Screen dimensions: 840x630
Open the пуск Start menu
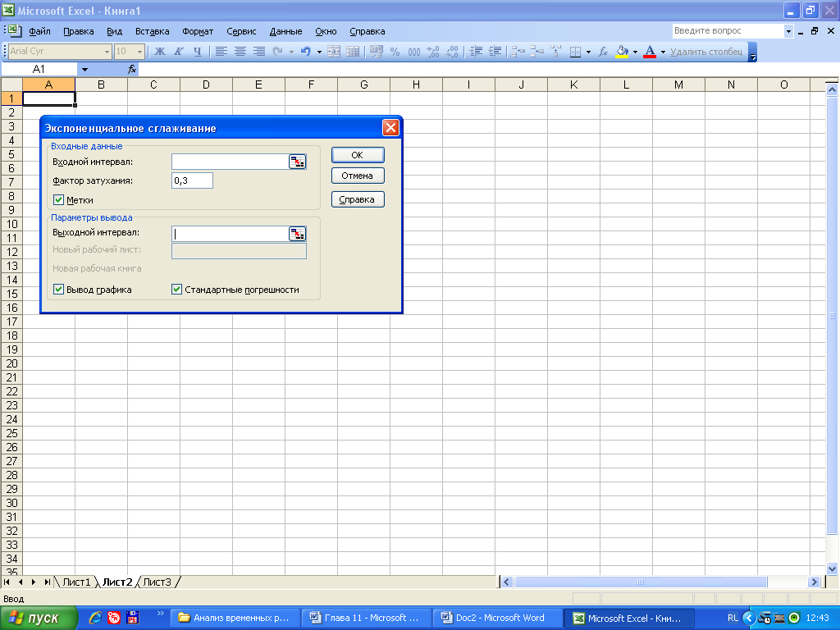(39, 618)
